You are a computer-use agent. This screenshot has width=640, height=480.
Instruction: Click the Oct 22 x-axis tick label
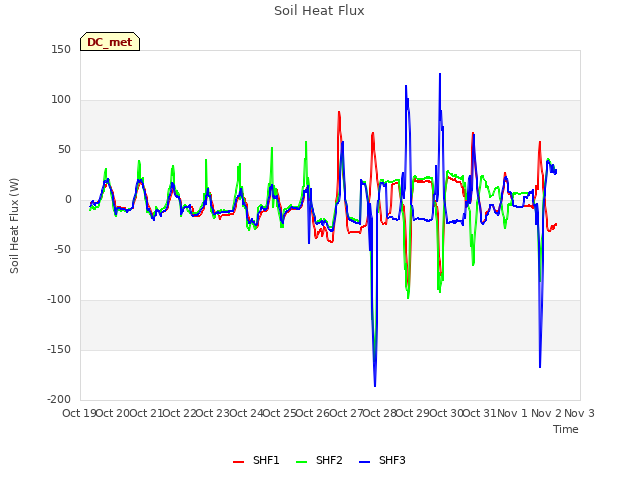pyautogui.click(x=179, y=413)
